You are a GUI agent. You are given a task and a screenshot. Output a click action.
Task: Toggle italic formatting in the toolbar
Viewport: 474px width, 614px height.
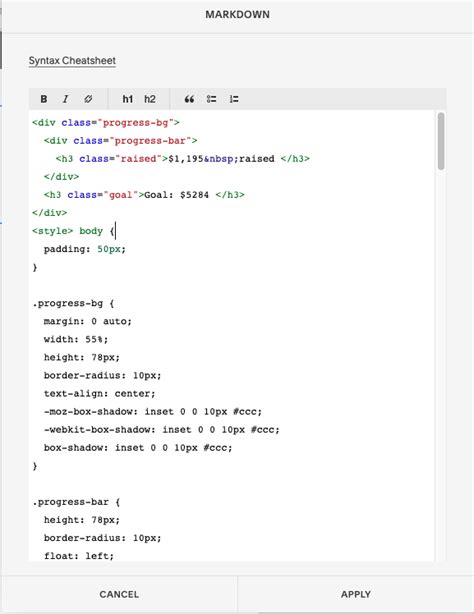[x=65, y=99]
